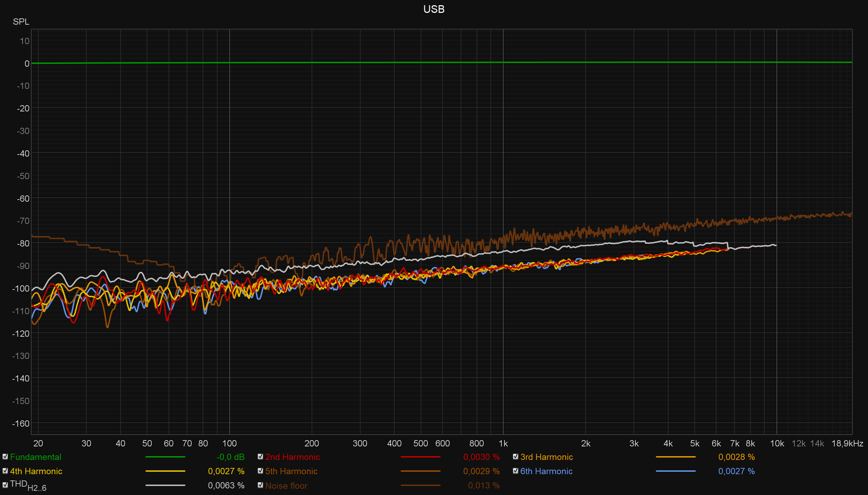This screenshot has width=868, height=495.
Task: Toggle the THD H2..6 checkbox
Action: tap(5, 485)
